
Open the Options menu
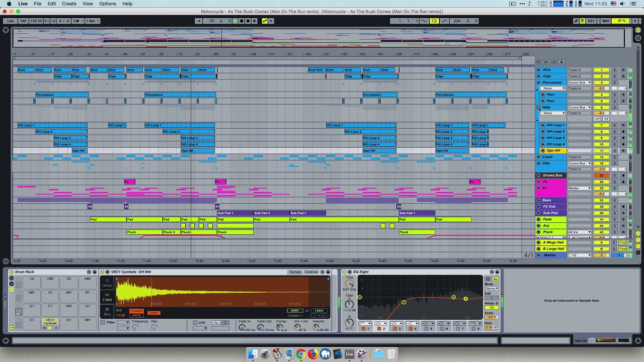point(108,4)
